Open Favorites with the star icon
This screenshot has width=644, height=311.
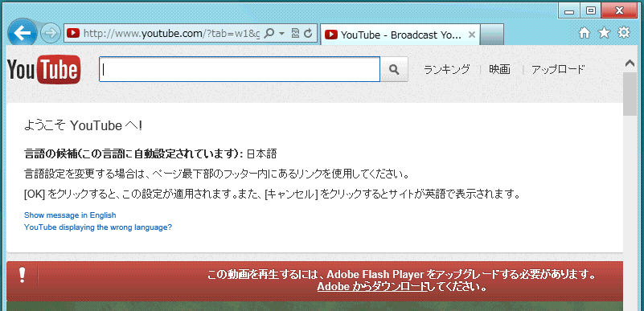click(604, 33)
